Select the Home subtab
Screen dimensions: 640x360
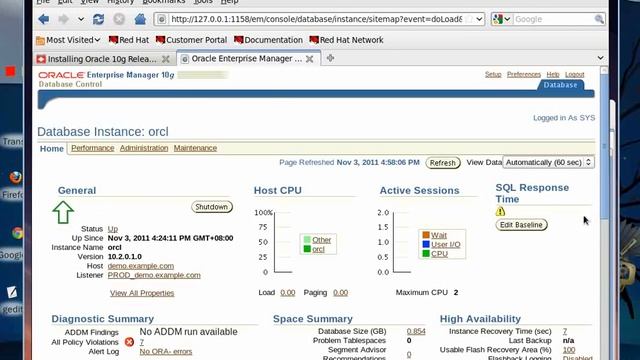tap(52, 149)
